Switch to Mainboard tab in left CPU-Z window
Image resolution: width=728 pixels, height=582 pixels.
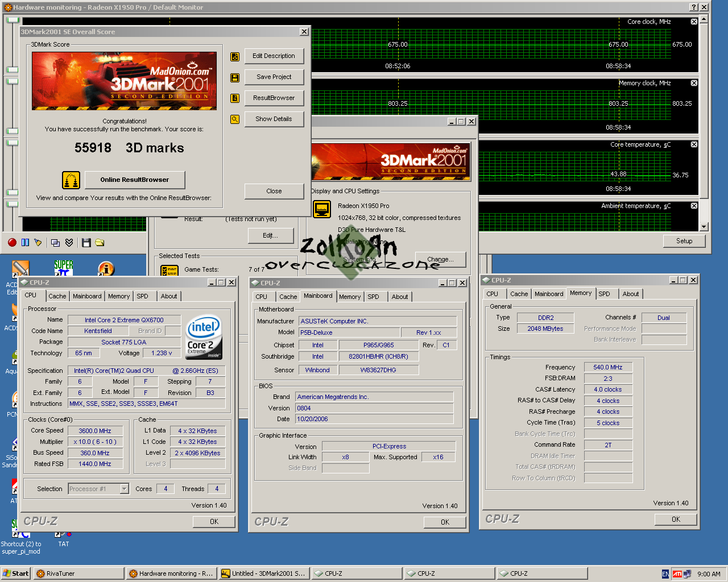point(87,296)
